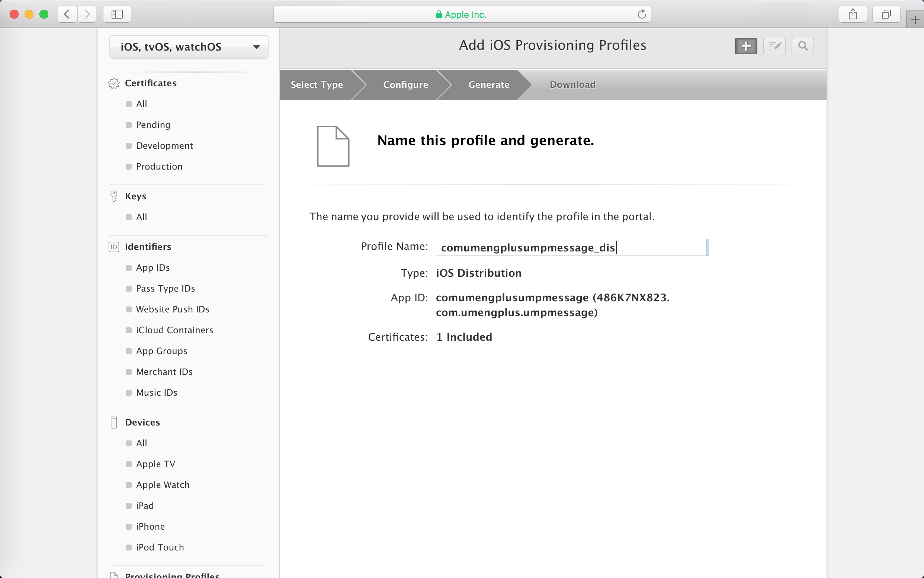The image size is (924, 578).
Task: Click the Certificates badge icon
Action: coord(113,83)
